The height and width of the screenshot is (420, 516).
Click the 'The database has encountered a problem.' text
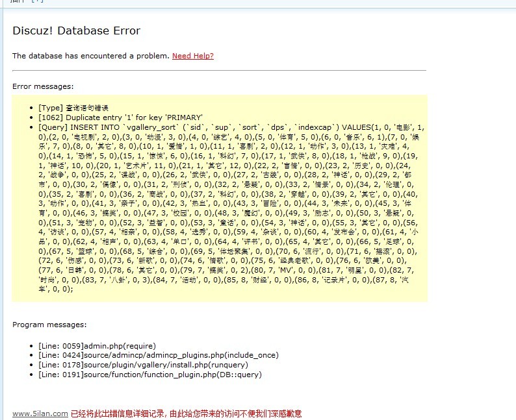(x=91, y=56)
